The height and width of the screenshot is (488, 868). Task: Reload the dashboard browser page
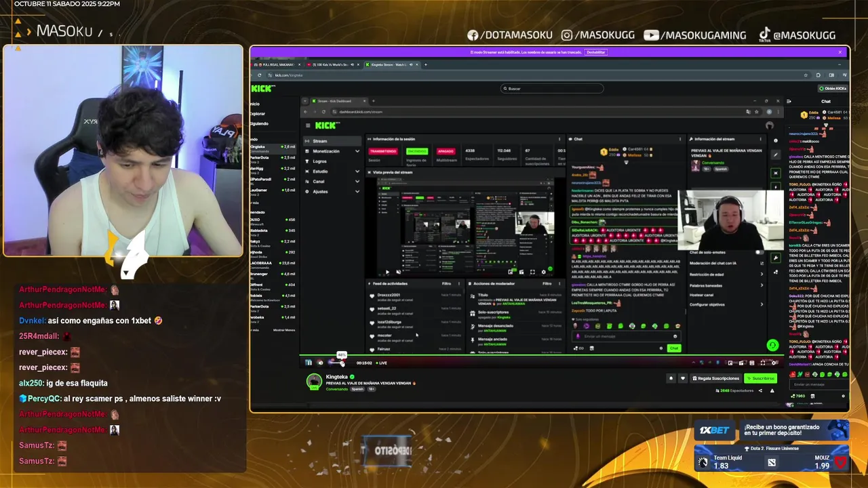(x=323, y=112)
